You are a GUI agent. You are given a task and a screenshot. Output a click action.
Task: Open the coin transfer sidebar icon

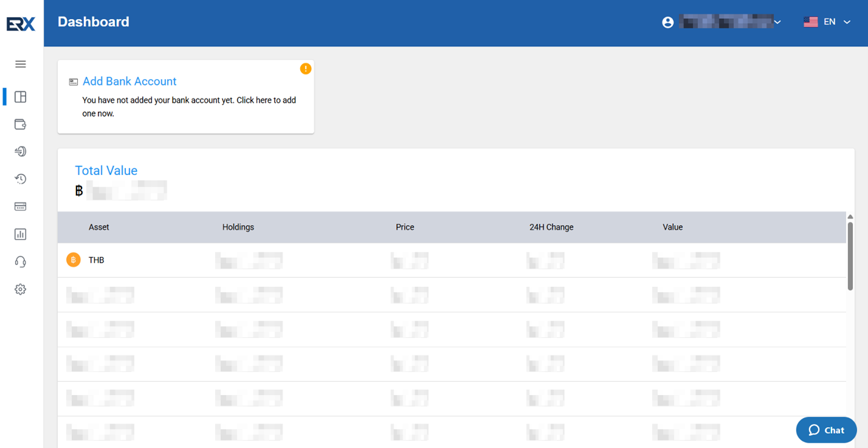[21, 151]
